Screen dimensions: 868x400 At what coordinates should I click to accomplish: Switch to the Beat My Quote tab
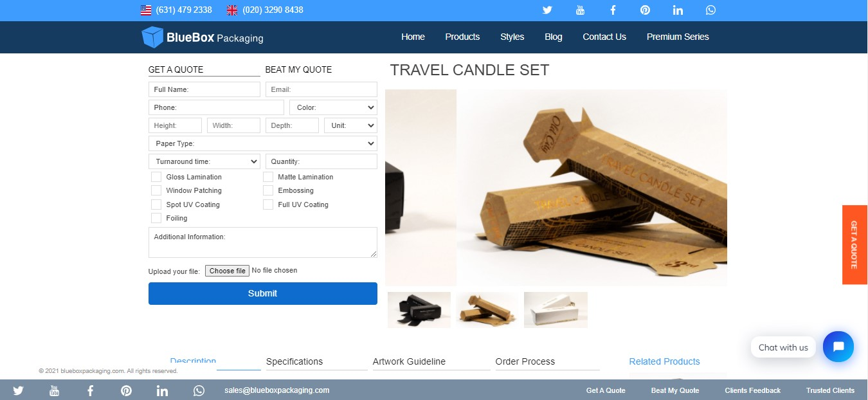tap(298, 69)
